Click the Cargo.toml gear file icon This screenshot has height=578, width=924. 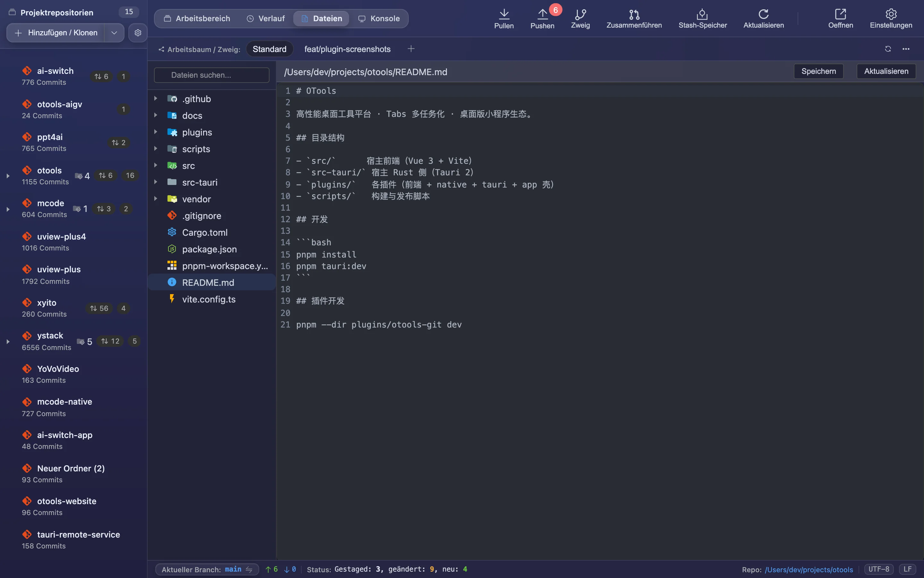tap(172, 232)
